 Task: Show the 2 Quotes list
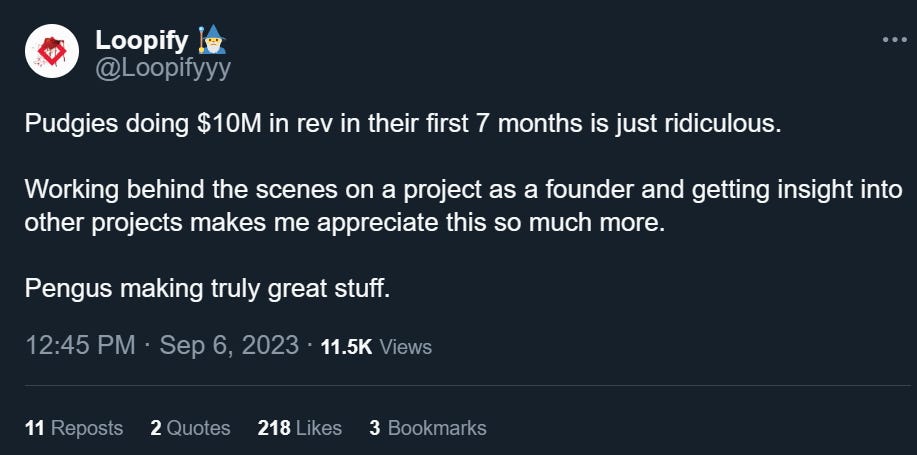190,428
